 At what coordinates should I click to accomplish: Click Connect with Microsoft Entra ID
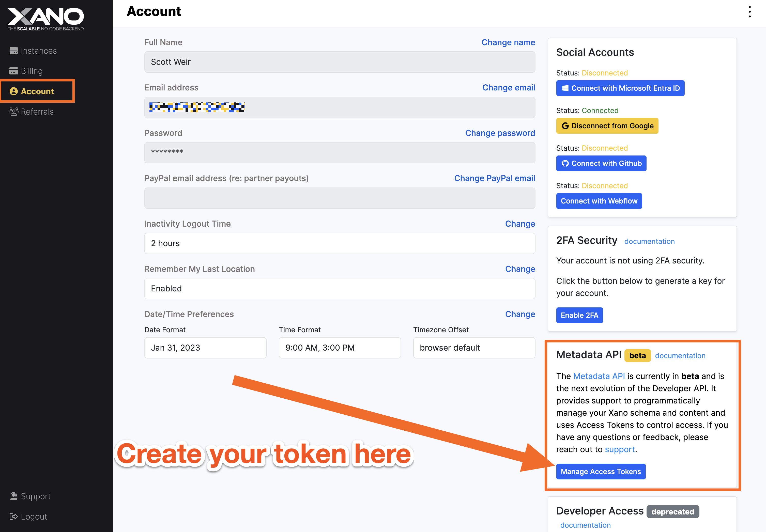click(620, 88)
